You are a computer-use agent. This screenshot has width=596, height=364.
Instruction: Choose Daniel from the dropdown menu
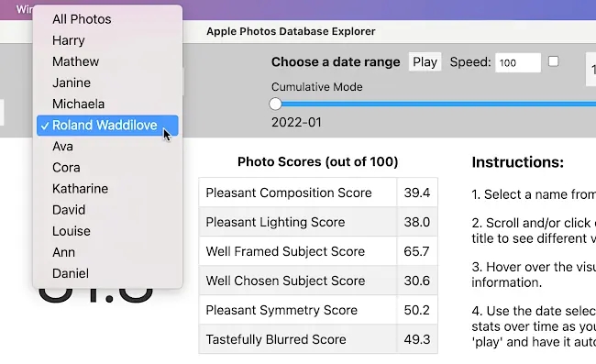[x=107, y=273]
